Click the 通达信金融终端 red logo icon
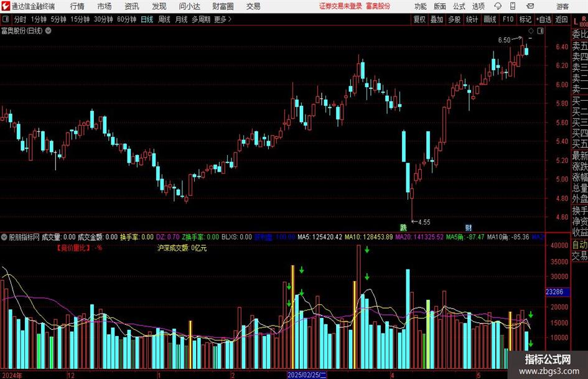Image resolution: width=588 pixels, height=379 pixels. tap(6, 6)
